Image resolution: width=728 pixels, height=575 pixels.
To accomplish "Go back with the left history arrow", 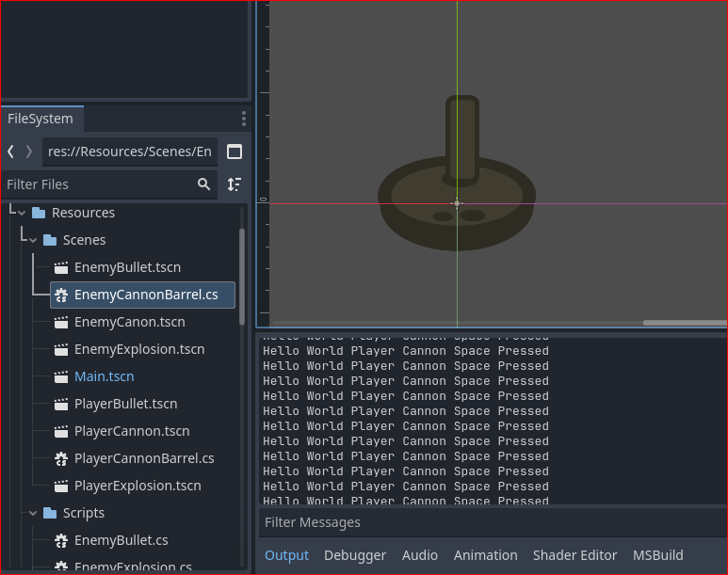I will [x=10, y=152].
